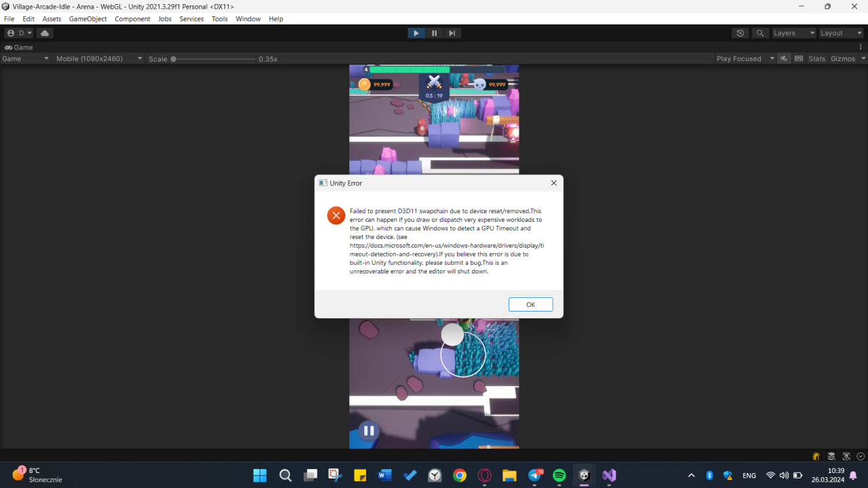The height and width of the screenshot is (488, 868).
Task: Open the Window menu
Action: [248, 19]
